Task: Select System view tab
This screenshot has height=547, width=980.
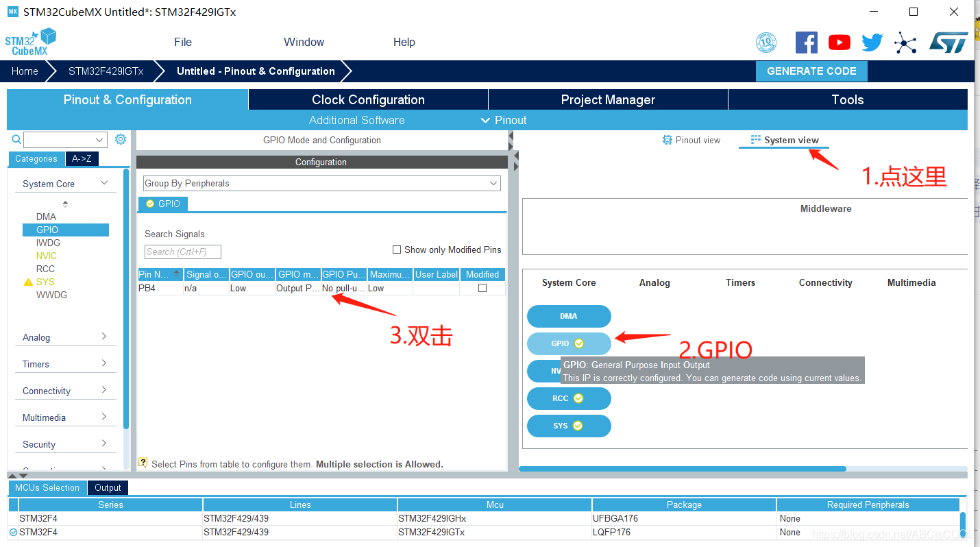Action: (x=785, y=140)
